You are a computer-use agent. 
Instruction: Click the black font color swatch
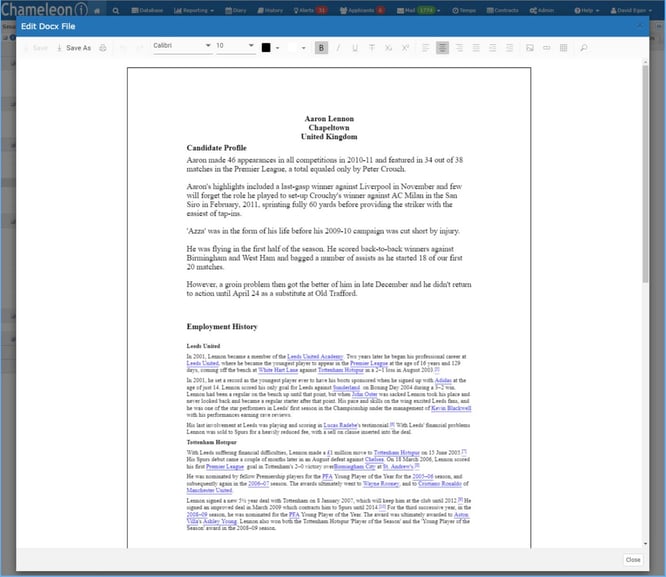point(266,48)
